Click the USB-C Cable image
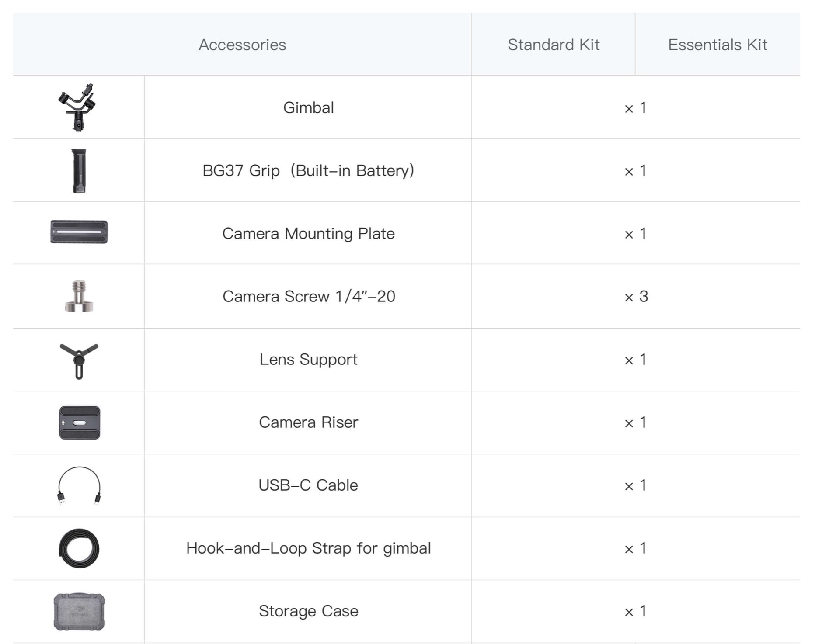This screenshot has height=644, width=822. coord(79,485)
